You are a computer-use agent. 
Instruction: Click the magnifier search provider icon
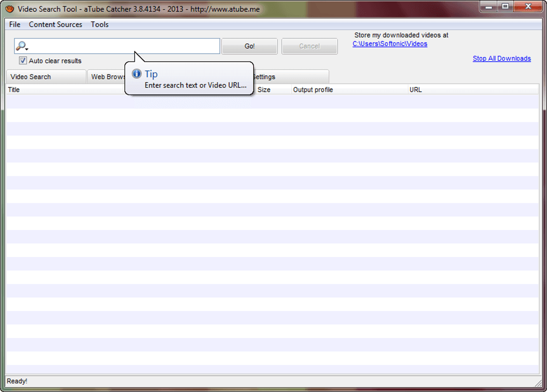click(21, 46)
